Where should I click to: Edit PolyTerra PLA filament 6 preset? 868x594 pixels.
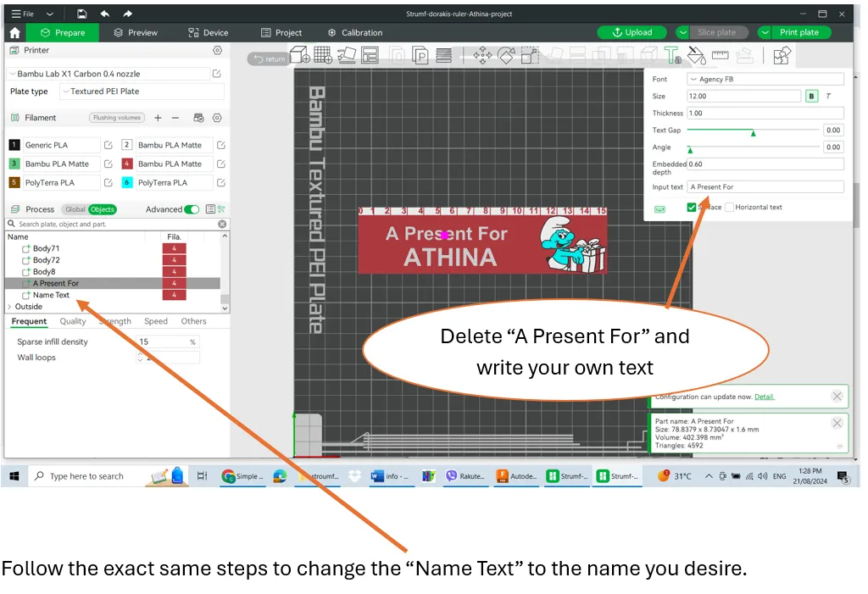[221, 183]
